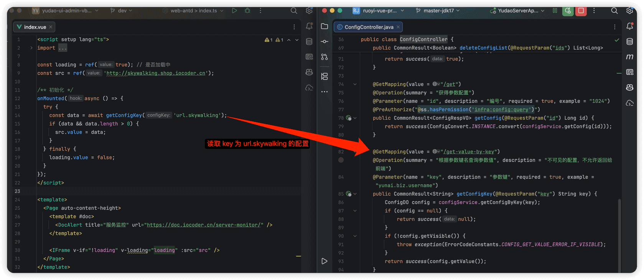This screenshot has width=644, height=280.
Task: Open Project folder tool window in Java window
Action: (x=324, y=26)
